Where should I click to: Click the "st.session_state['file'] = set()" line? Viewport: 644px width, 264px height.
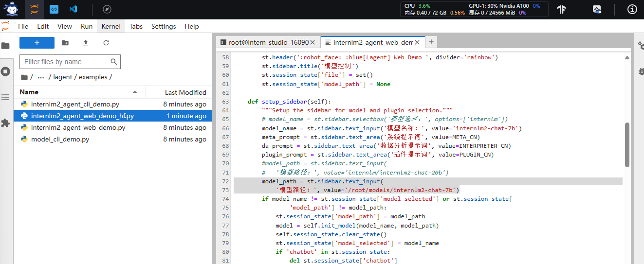coord(317,75)
